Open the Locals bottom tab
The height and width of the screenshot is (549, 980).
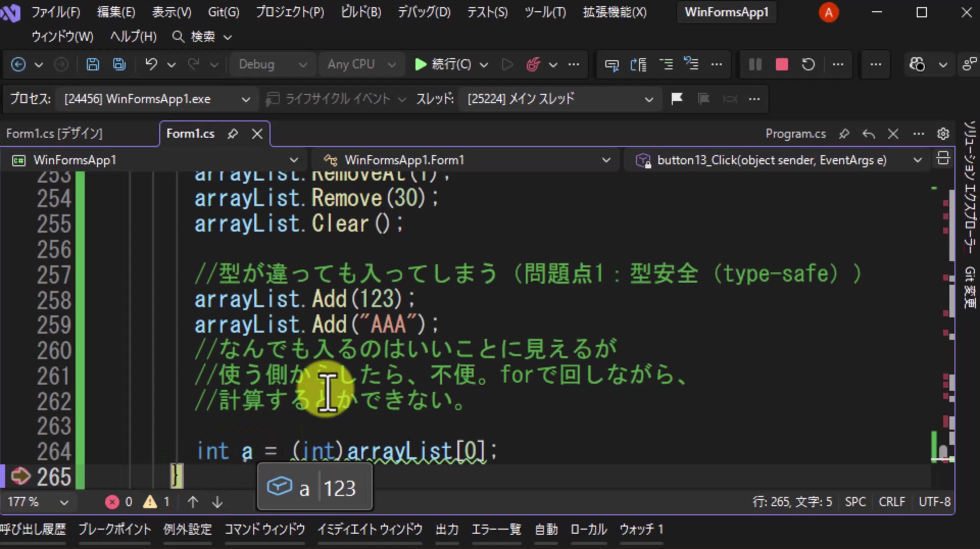589,530
